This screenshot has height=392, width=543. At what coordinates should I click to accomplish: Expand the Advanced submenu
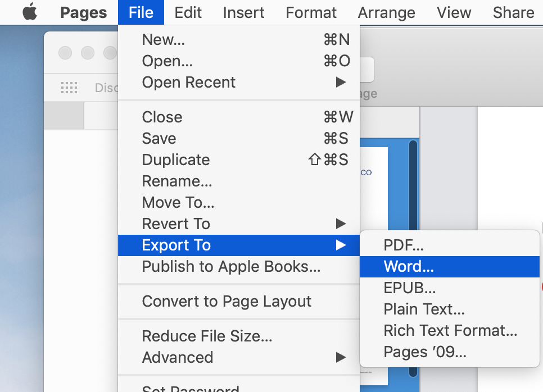239,357
